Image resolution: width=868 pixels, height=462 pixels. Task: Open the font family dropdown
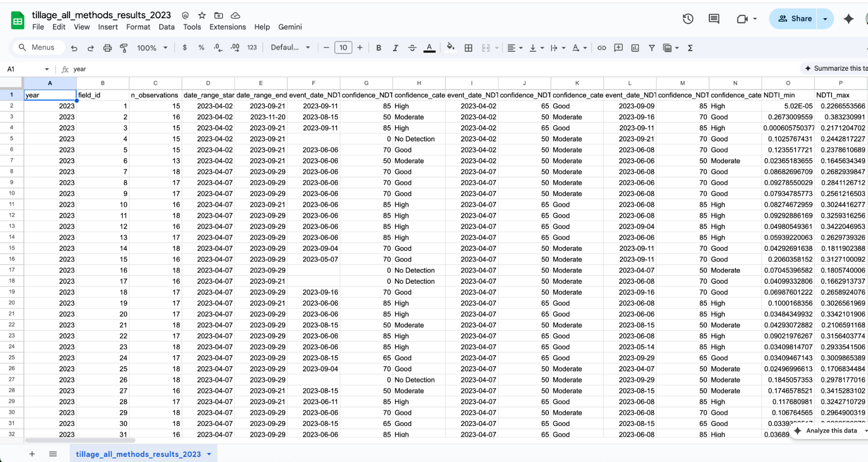tap(290, 48)
